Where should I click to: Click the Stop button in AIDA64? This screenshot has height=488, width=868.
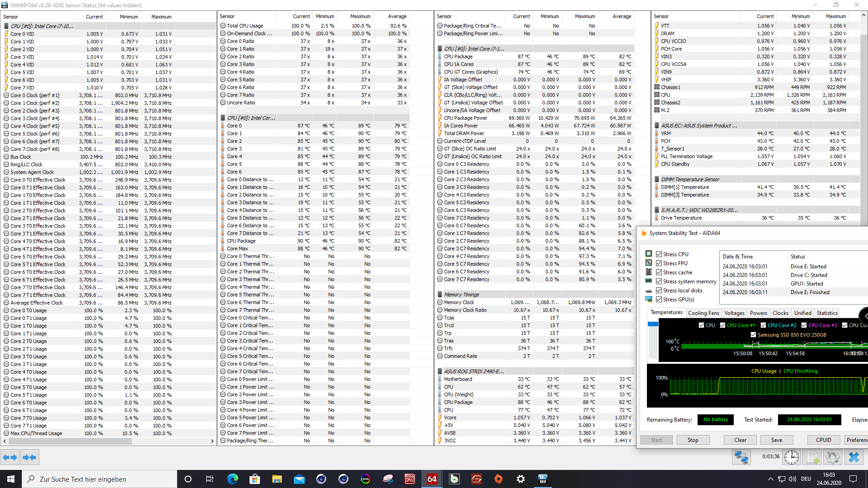693,440
